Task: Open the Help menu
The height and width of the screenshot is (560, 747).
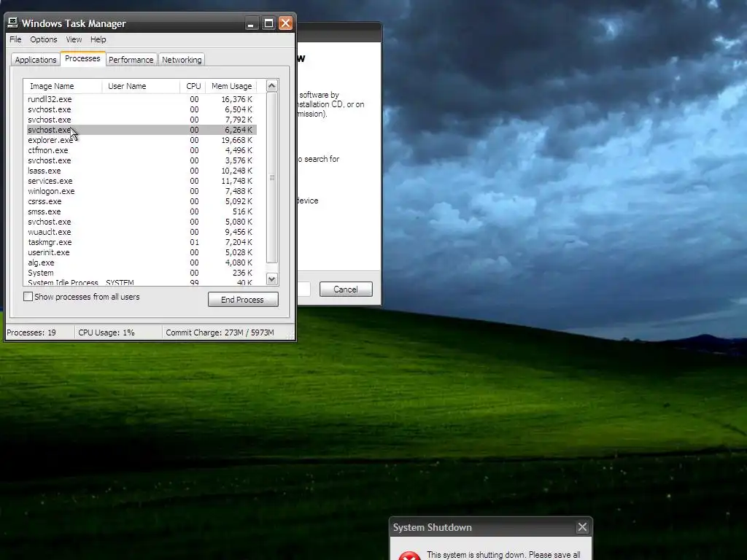Action: (98, 39)
